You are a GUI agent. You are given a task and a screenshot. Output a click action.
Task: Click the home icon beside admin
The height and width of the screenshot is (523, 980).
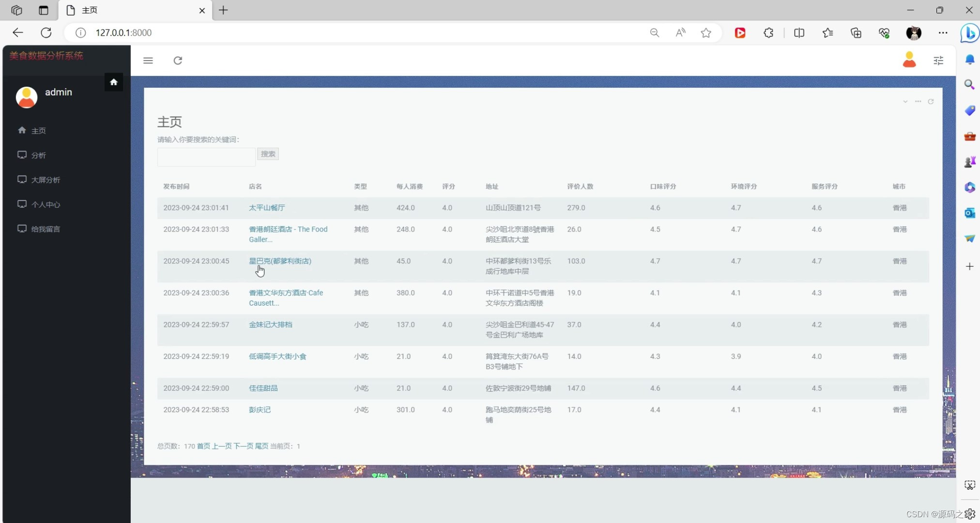click(114, 82)
